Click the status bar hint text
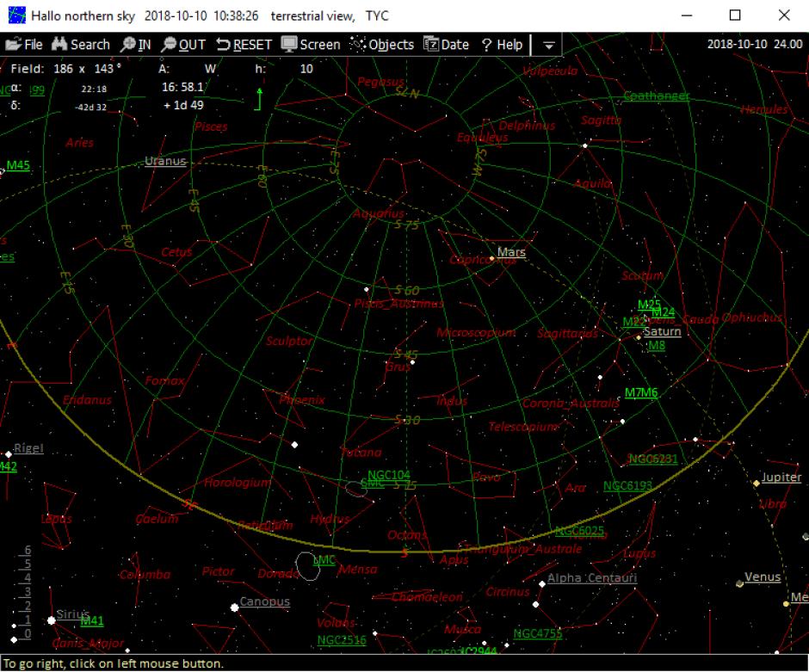Viewport: 809px width, 672px height. tap(114, 663)
